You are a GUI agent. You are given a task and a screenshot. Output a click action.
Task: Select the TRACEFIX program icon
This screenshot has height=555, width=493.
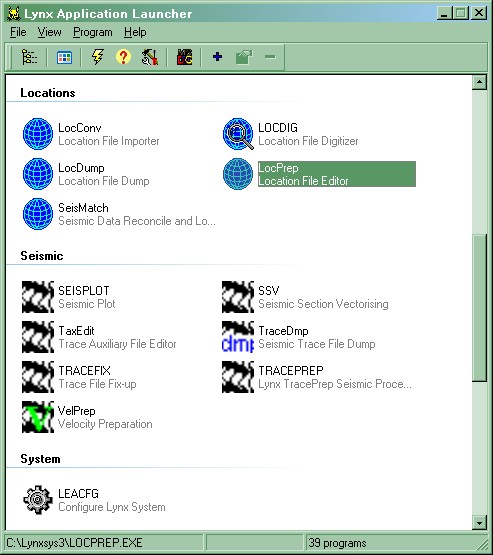(38, 377)
